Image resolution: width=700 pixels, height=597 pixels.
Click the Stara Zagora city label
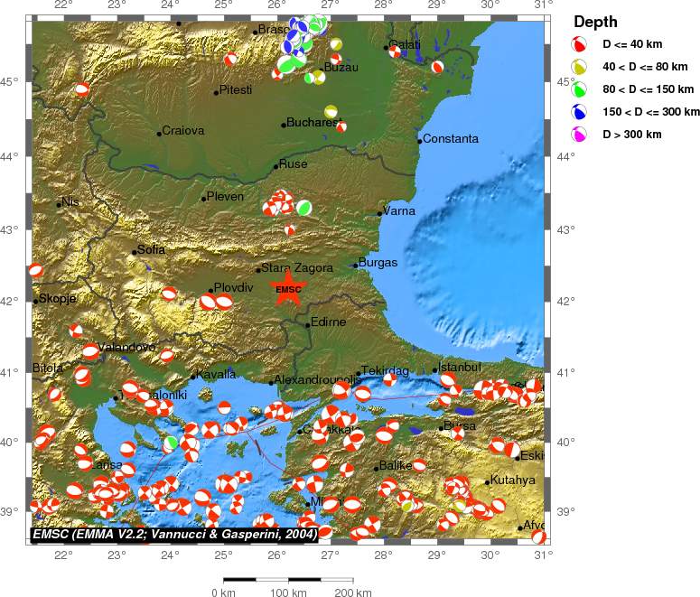point(297,268)
